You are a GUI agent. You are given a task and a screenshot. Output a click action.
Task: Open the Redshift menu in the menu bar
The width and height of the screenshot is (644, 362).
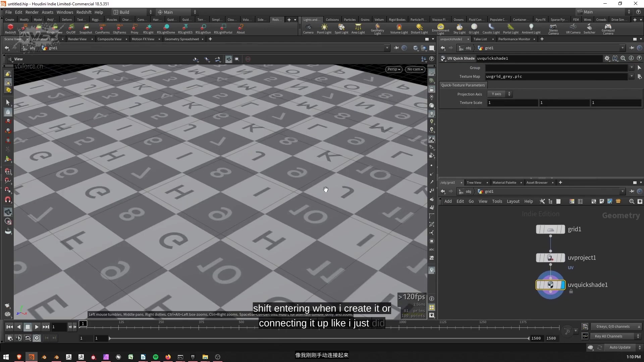point(84,12)
